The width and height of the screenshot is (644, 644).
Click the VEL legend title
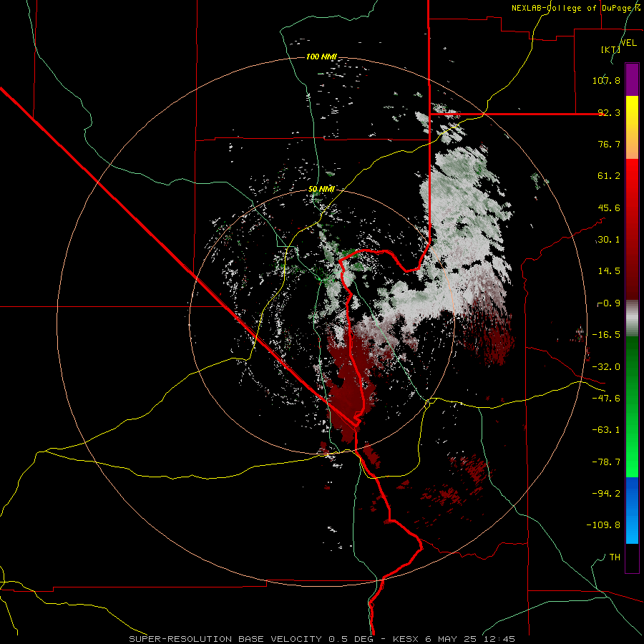(628, 43)
